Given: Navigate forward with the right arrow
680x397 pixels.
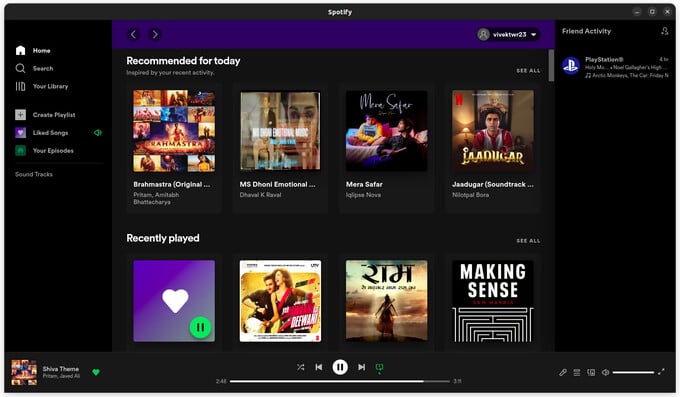Looking at the screenshot, I should 155,34.
